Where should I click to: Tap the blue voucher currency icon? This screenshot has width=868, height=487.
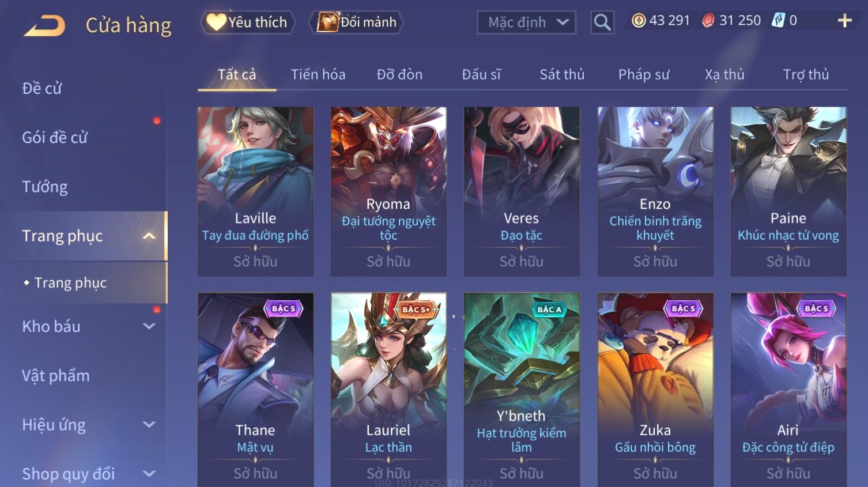[x=778, y=21]
